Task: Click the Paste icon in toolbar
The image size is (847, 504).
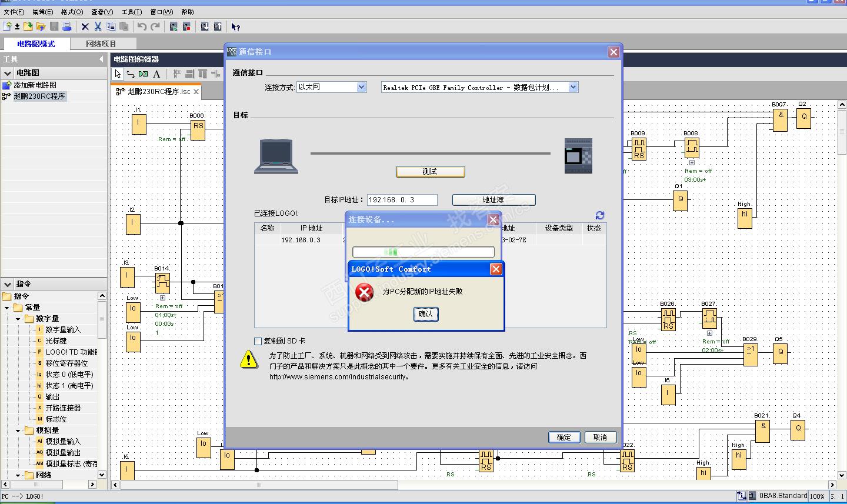Action: click(x=124, y=26)
